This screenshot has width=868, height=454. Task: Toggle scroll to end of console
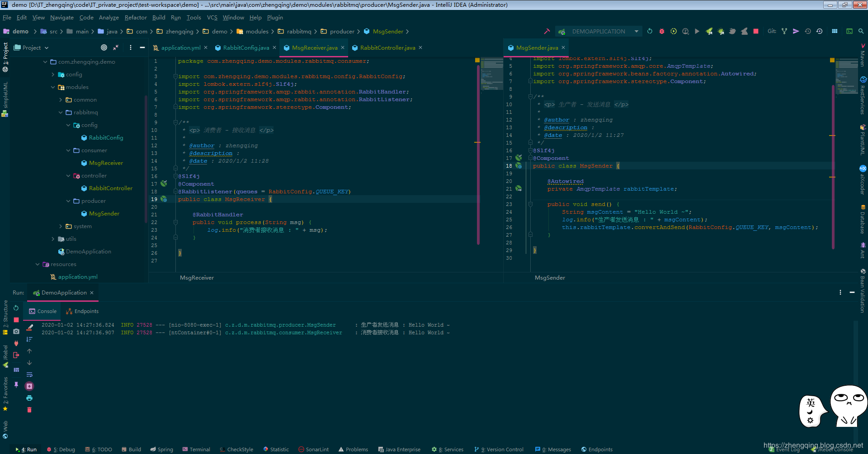click(x=29, y=386)
